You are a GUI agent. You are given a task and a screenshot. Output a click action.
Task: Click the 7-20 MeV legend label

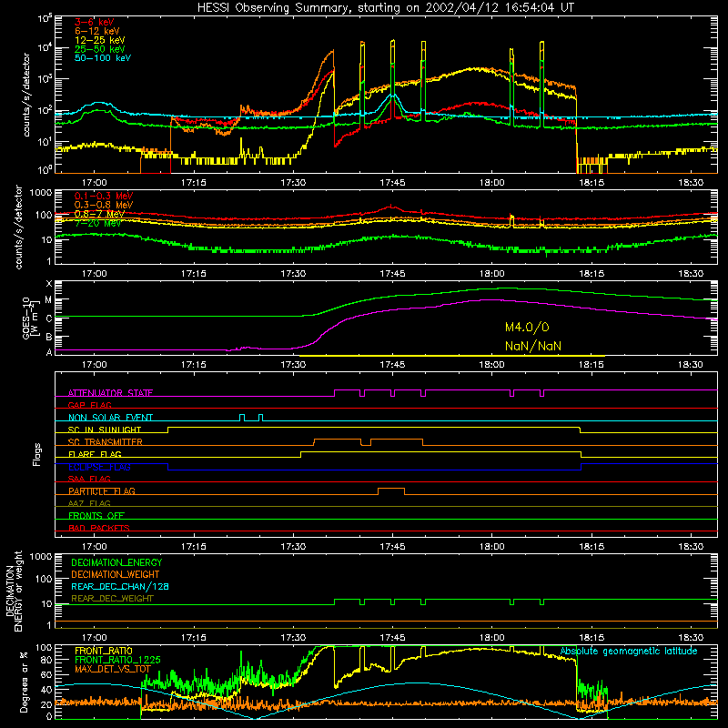(98, 223)
